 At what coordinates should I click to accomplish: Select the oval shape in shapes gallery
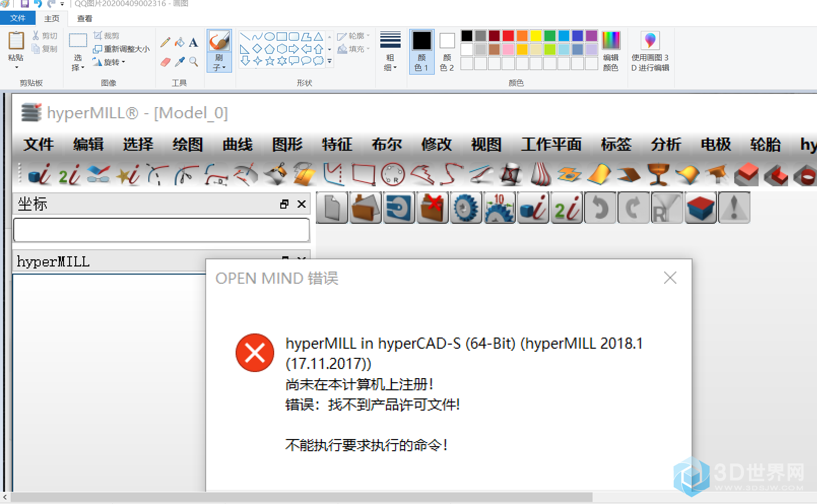pyautogui.click(x=270, y=37)
